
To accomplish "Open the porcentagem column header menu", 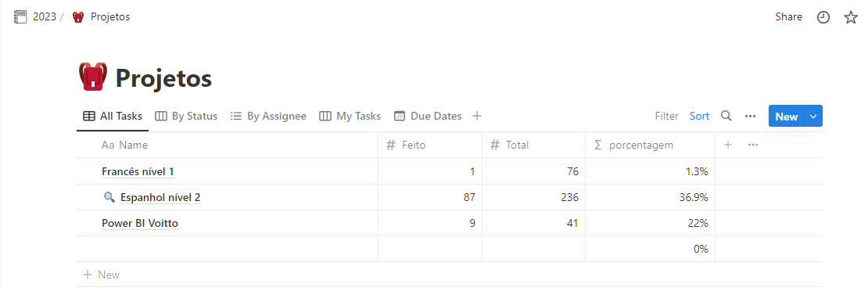I will pyautogui.click(x=650, y=145).
